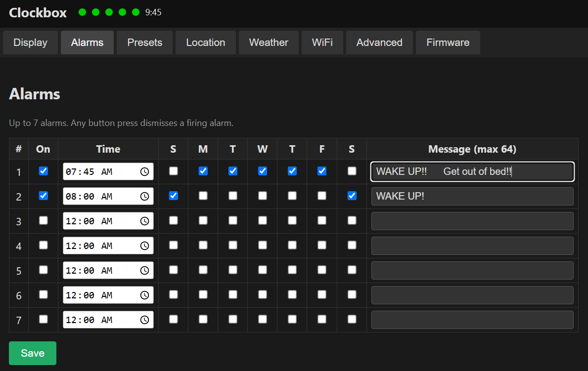
Task: Save the alarm settings
Action: (33, 353)
